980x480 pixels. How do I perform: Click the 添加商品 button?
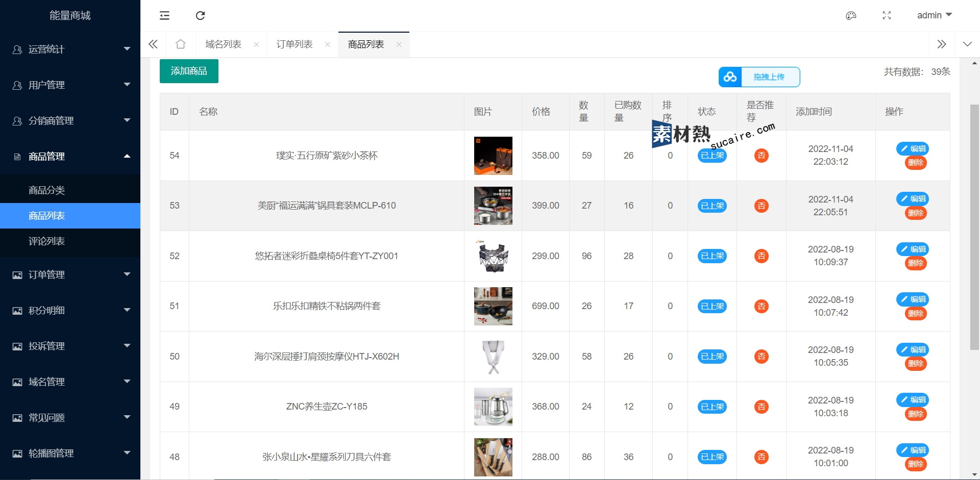tap(189, 71)
